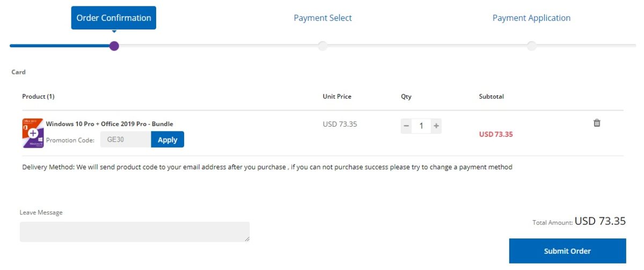This screenshot has height=270, width=644.
Task: Click the Total Amount value
Action: pos(600,221)
